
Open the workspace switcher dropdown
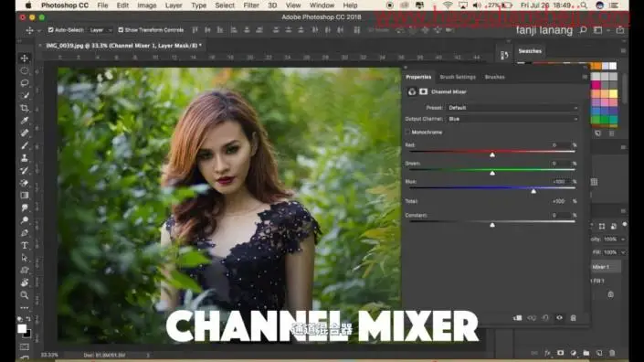pyautogui.click(x=598, y=30)
